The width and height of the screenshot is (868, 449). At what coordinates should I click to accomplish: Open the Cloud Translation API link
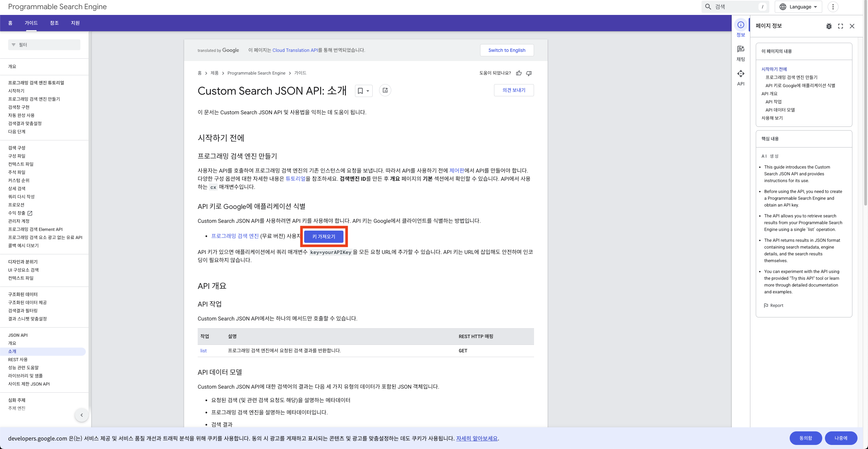click(x=295, y=50)
